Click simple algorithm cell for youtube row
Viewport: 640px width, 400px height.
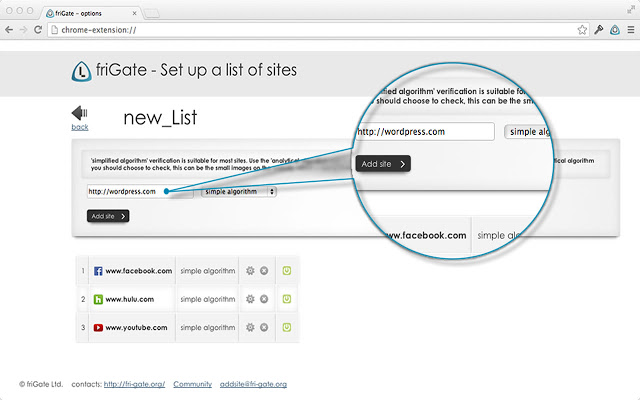pyautogui.click(x=208, y=327)
